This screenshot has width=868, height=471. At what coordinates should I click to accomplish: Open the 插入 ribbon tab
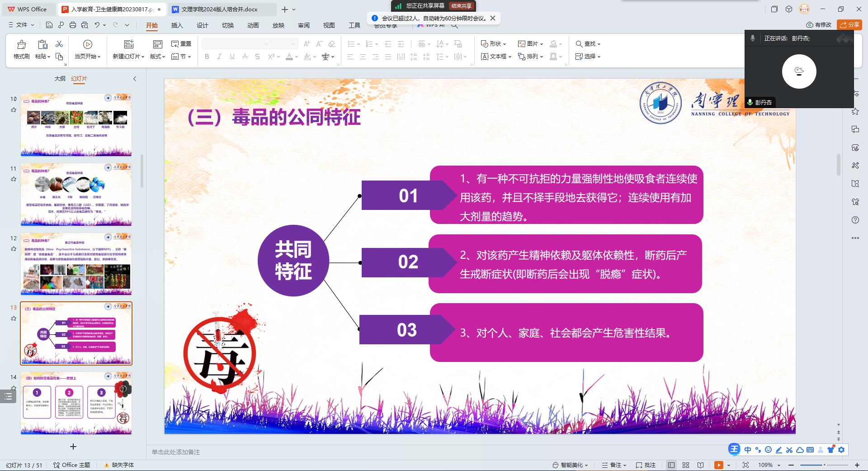pyautogui.click(x=177, y=25)
